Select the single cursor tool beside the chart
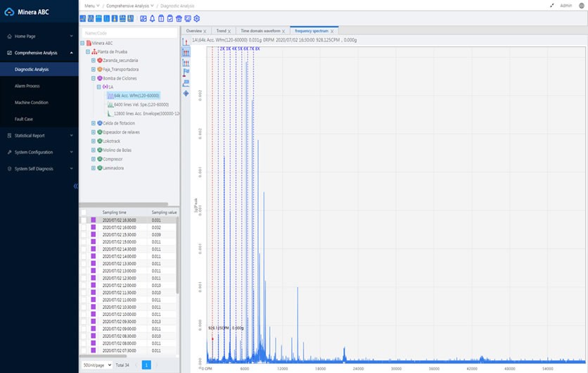588x373 pixels. coord(186,42)
